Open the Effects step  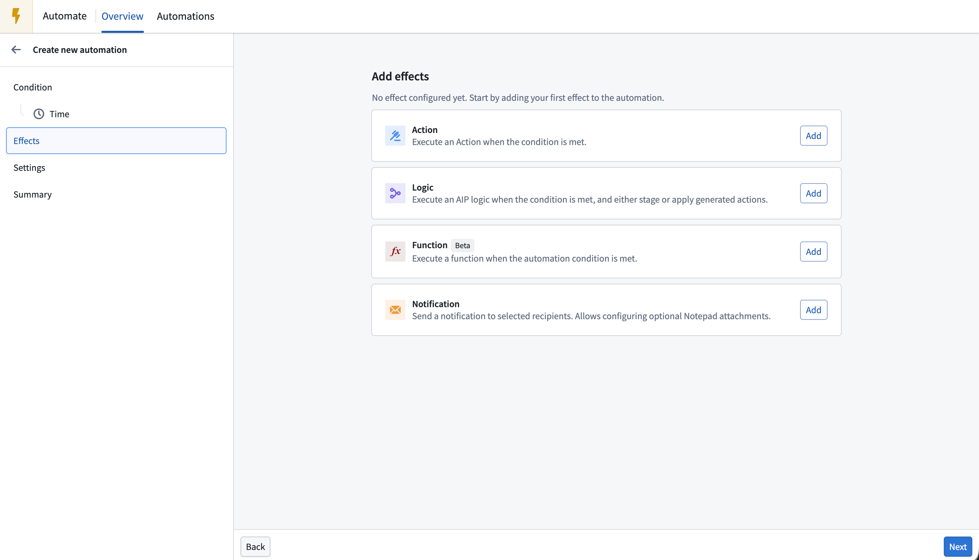pyautogui.click(x=116, y=141)
